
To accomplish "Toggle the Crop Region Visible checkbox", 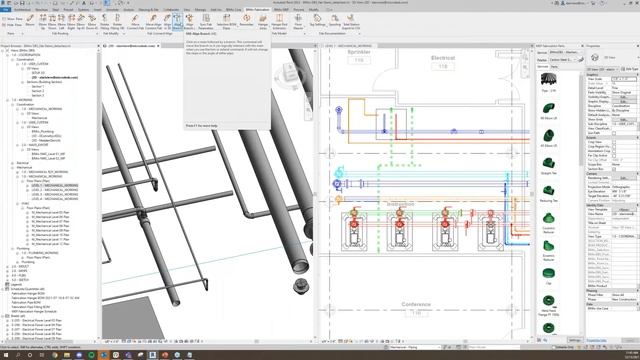I will point(614,147).
